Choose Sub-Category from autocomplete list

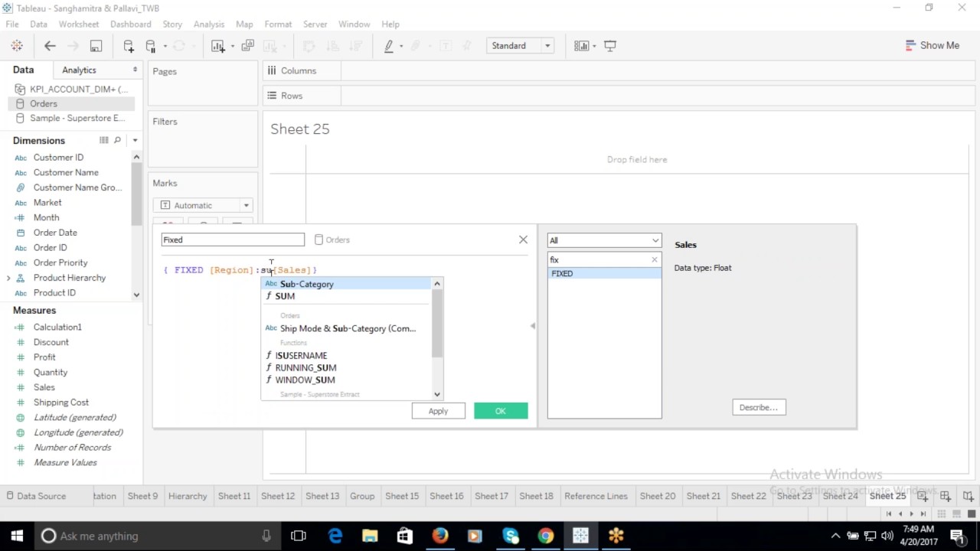click(347, 284)
